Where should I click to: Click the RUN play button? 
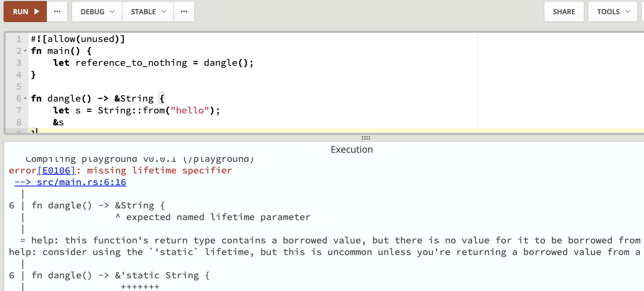tap(25, 12)
